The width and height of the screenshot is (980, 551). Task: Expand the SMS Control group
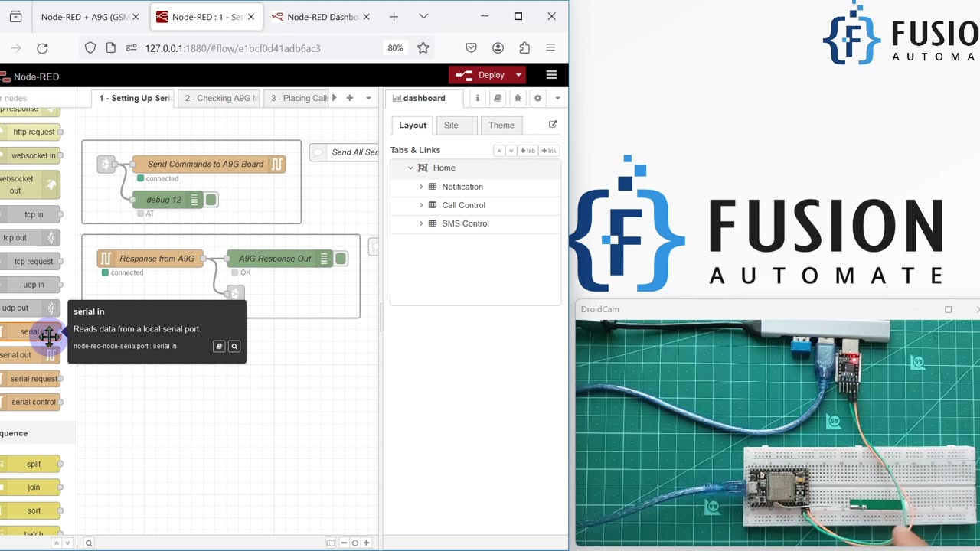tap(420, 223)
